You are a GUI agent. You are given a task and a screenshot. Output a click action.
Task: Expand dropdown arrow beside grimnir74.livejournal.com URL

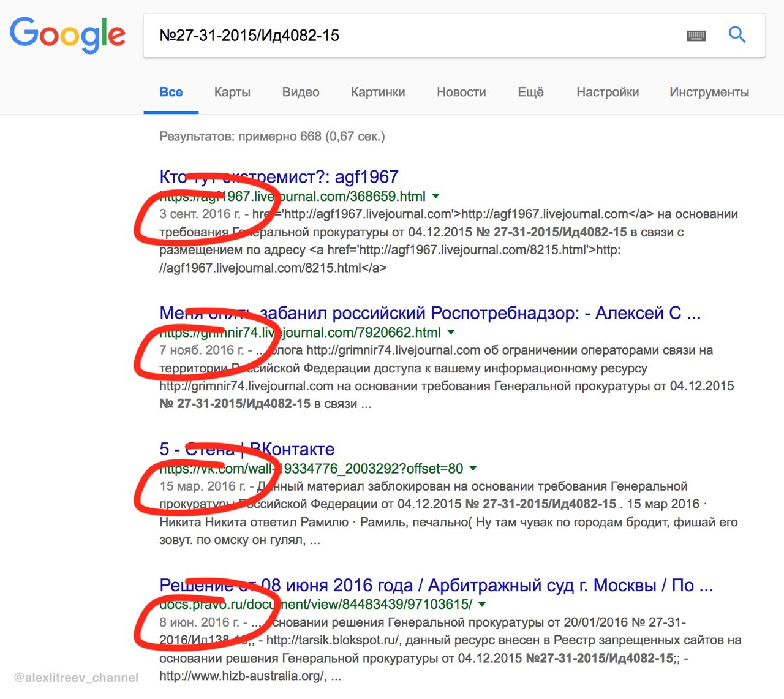point(451,333)
